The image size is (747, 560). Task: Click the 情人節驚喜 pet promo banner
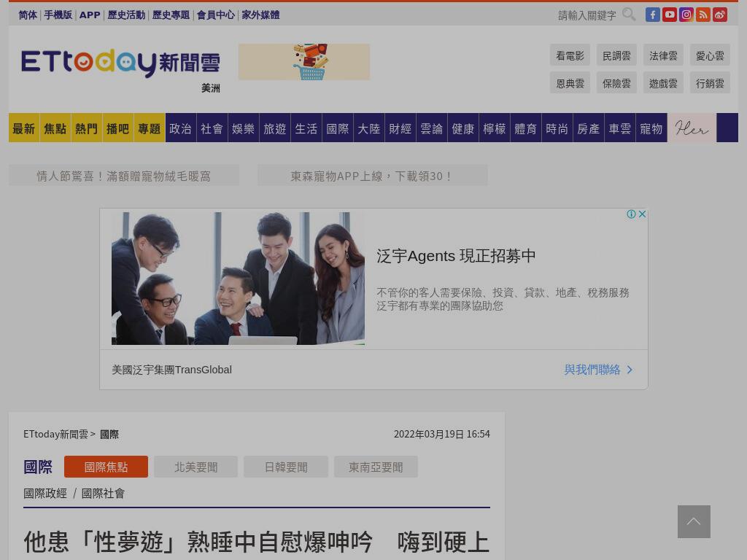pyautogui.click(x=124, y=176)
